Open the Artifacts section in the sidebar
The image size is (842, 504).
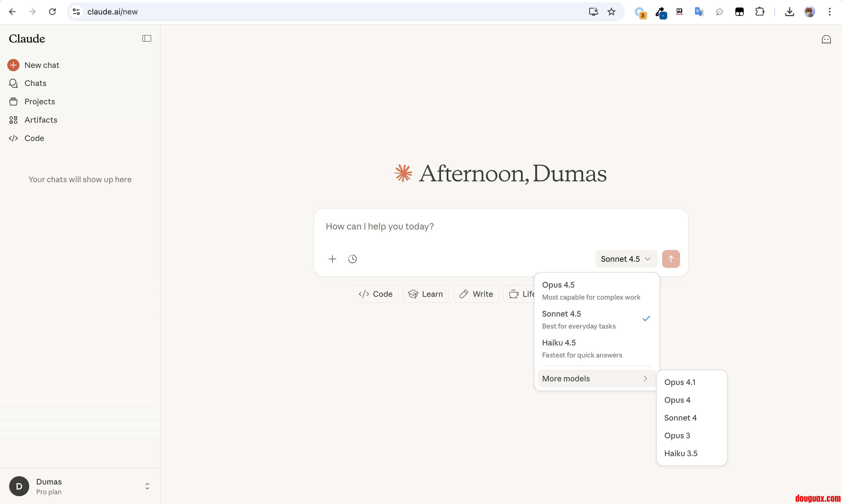click(41, 120)
